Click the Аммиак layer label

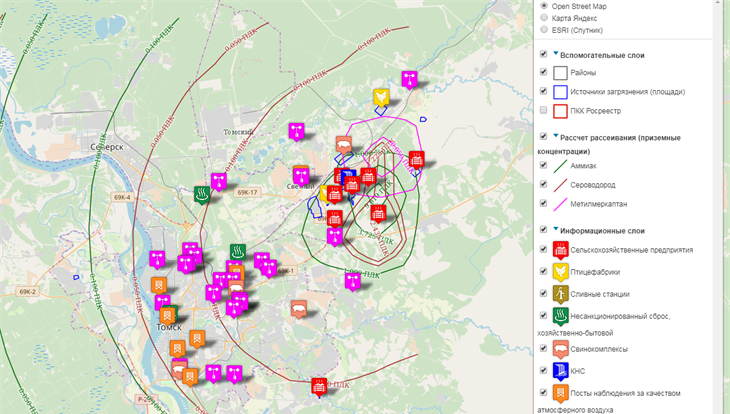click(583, 166)
